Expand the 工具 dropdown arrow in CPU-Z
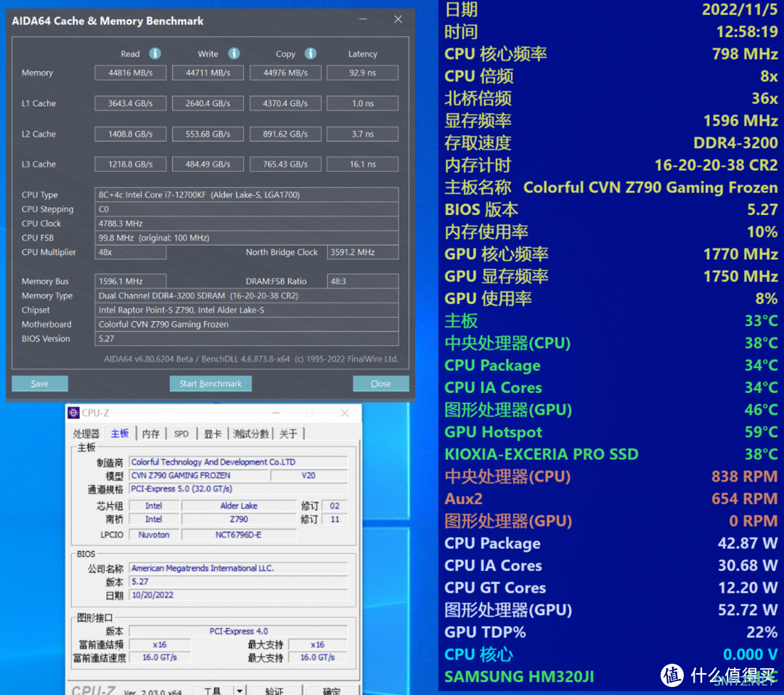Image resolution: width=784 pixels, height=695 pixels. (x=240, y=691)
